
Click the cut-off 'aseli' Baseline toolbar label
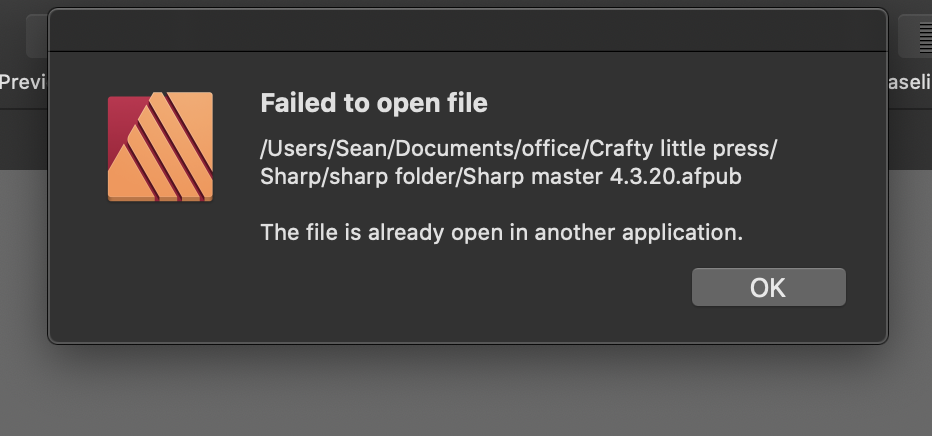coord(910,82)
